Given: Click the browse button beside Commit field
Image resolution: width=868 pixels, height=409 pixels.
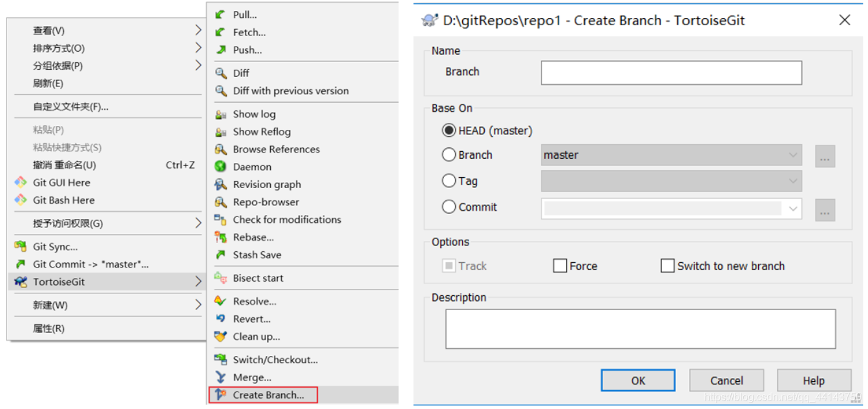Looking at the screenshot, I should point(825,210).
